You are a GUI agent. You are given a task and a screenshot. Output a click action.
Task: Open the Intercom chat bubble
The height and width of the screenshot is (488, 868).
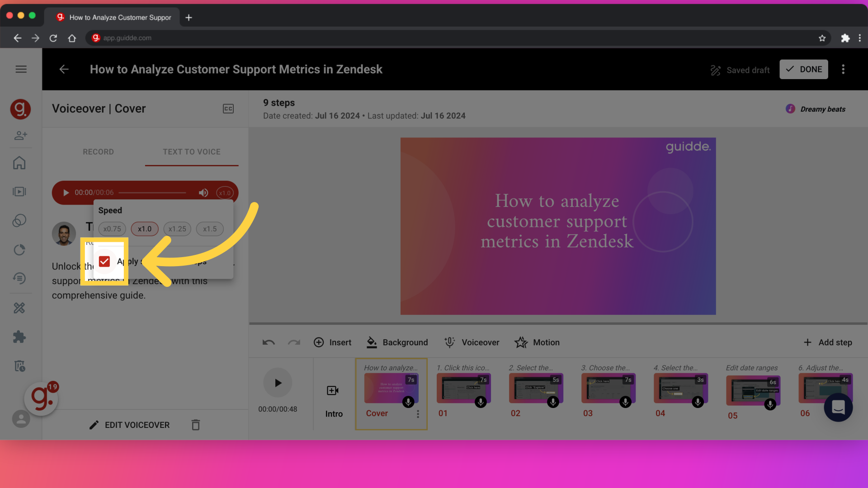click(838, 408)
